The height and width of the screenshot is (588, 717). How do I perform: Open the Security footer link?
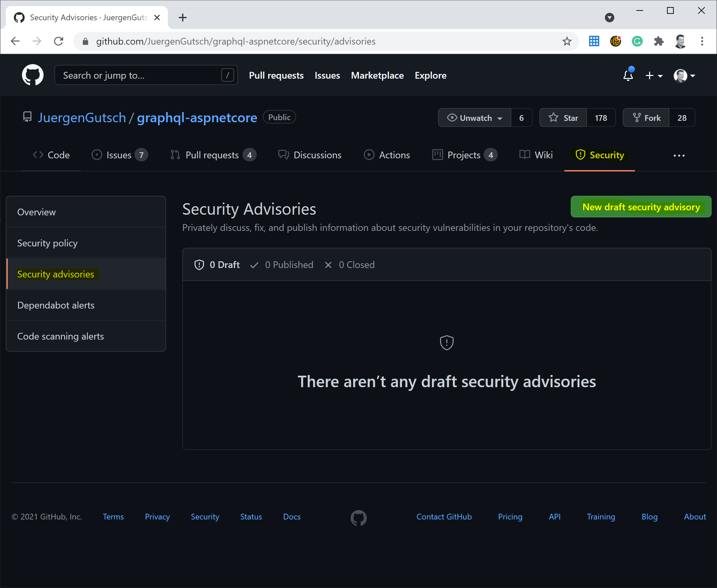click(205, 516)
